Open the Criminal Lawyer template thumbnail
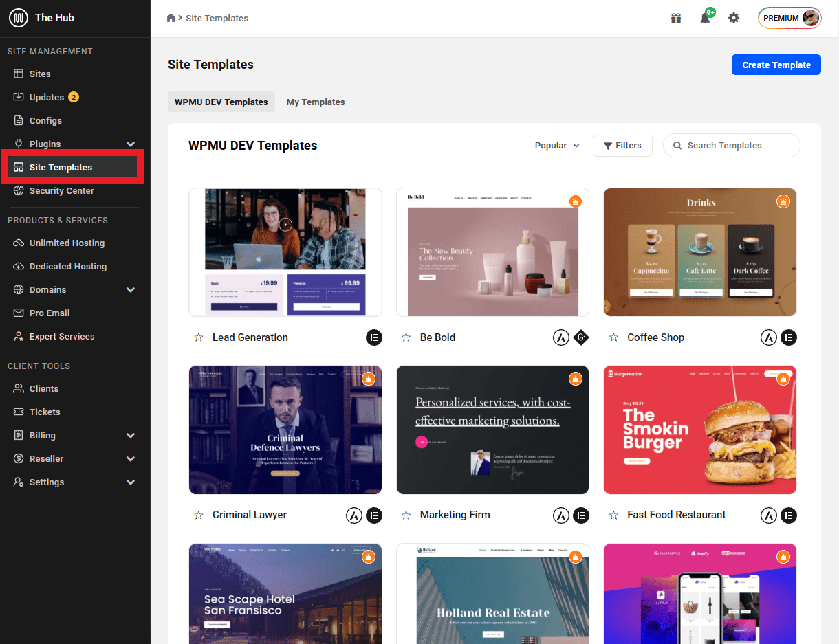The image size is (839, 644). 285,430
